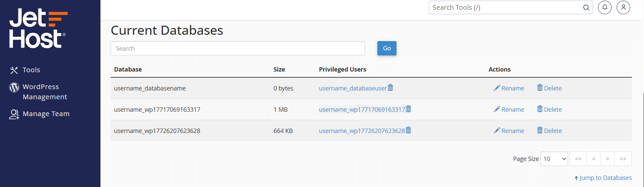
Task: Click trash icon in username_wp17726207623628 Delete action
Action: pyautogui.click(x=540, y=130)
